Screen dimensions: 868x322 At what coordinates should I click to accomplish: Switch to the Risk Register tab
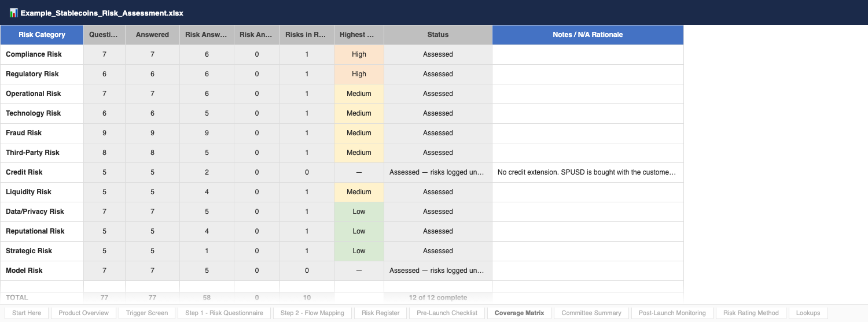coord(381,313)
